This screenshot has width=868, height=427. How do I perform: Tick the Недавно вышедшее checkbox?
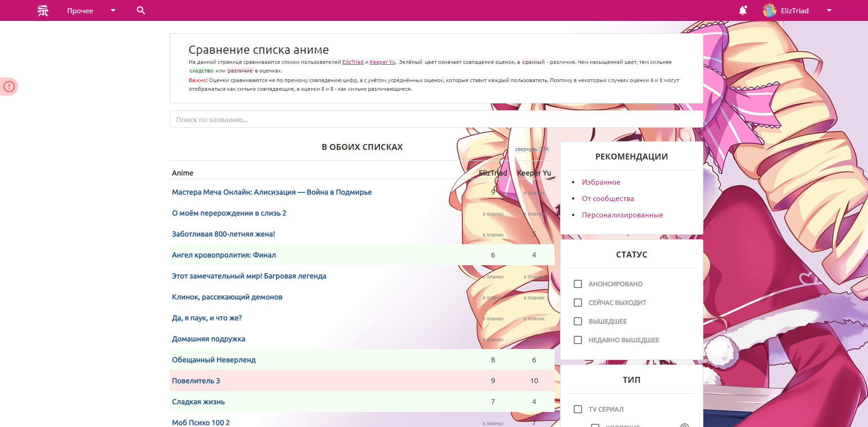click(578, 340)
